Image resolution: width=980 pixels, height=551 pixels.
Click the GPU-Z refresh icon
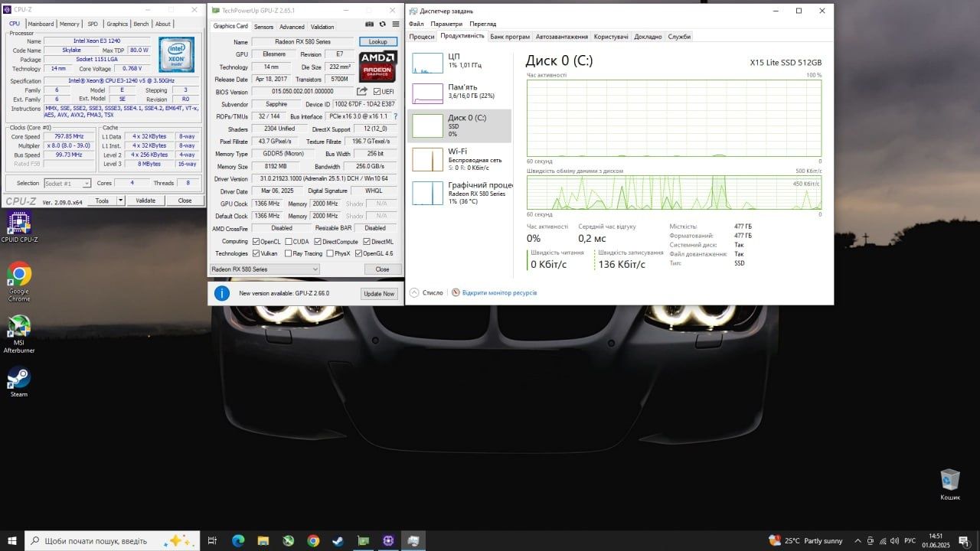click(x=383, y=24)
